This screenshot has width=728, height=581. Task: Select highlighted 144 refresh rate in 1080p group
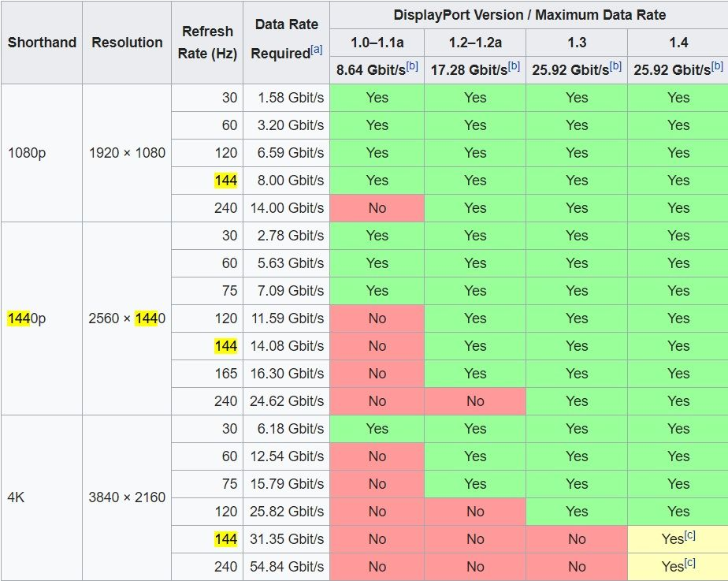tap(225, 181)
